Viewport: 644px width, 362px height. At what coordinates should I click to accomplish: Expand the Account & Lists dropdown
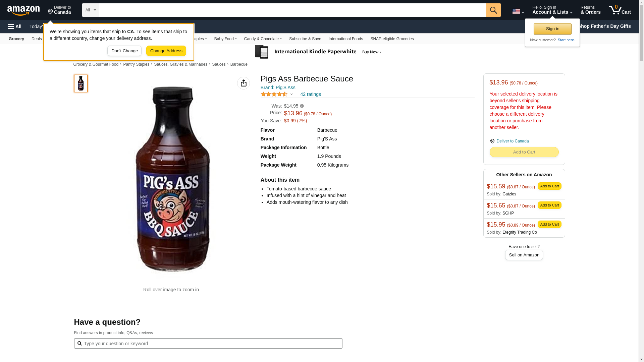pyautogui.click(x=552, y=10)
